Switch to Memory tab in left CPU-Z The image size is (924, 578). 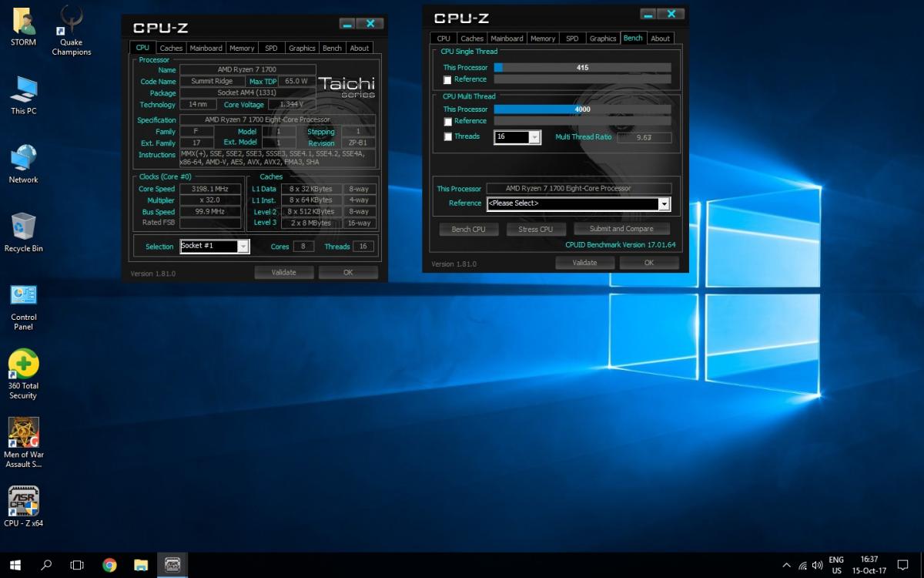click(x=242, y=48)
